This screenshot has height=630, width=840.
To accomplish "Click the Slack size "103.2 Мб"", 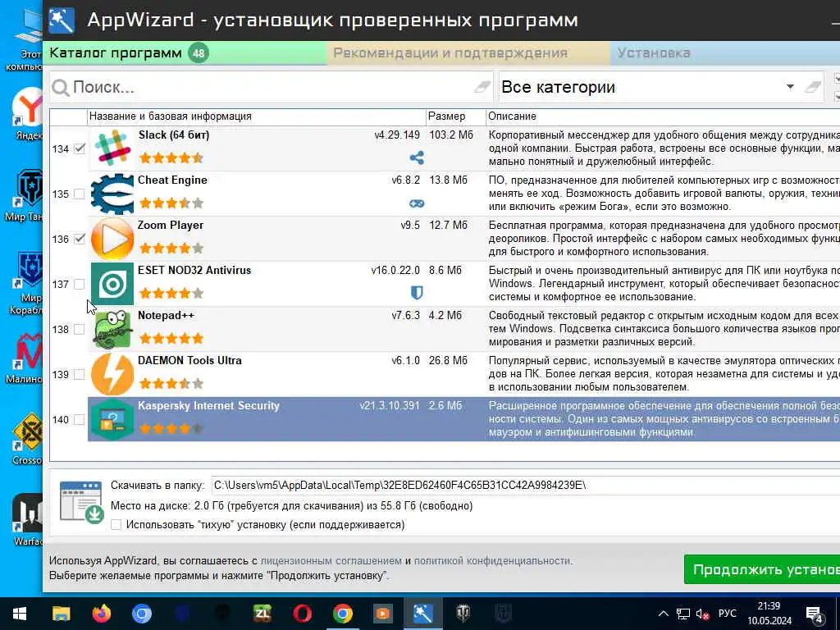I will (451, 135).
